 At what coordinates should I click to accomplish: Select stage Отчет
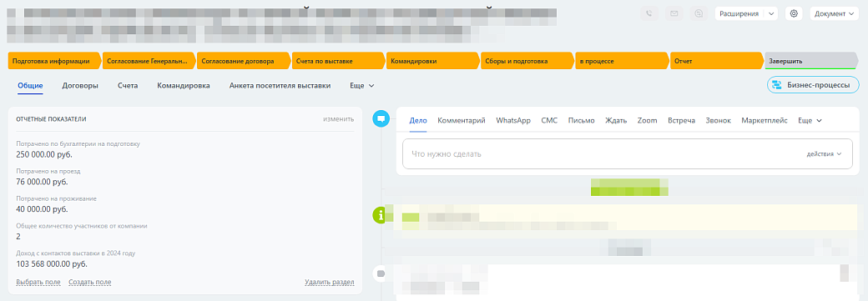coord(717,62)
